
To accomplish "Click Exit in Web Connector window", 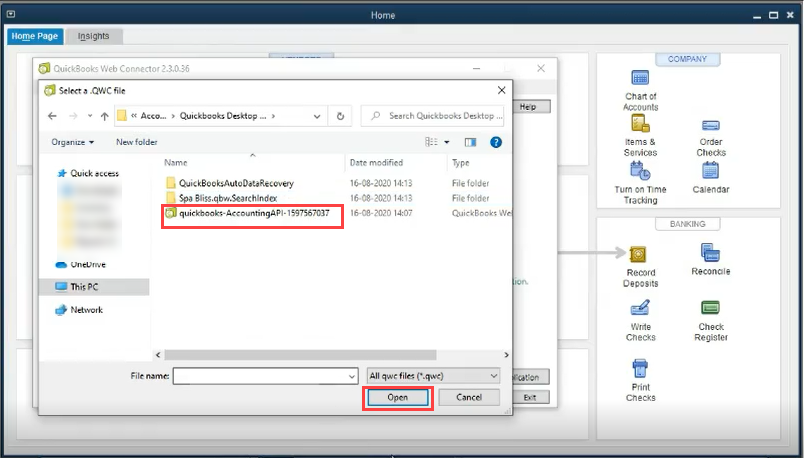I will point(530,397).
